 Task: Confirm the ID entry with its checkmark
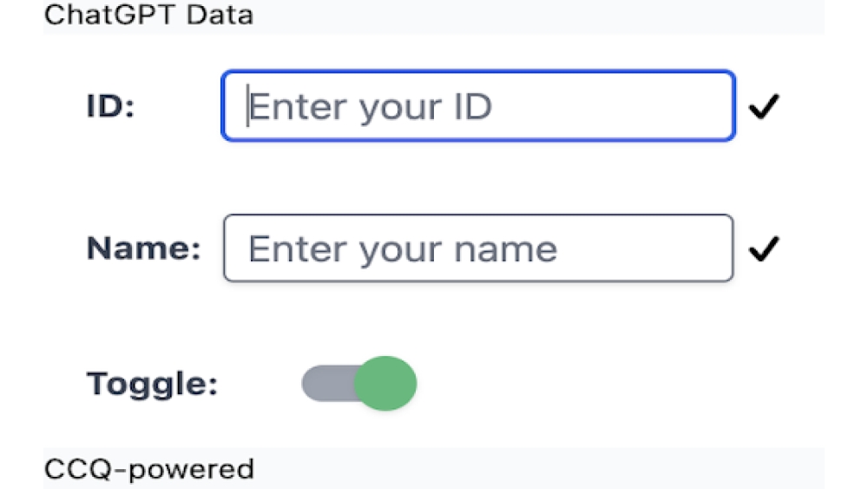[765, 107]
